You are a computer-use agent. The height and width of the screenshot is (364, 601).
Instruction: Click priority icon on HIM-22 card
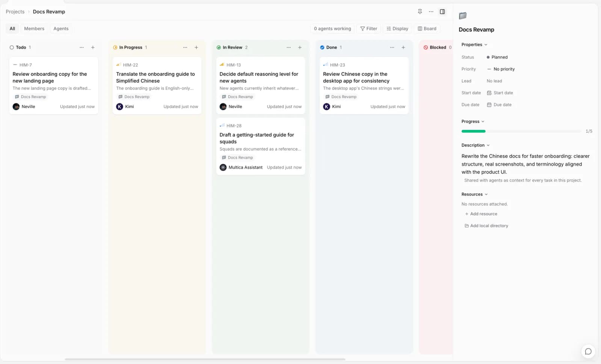(118, 65)
